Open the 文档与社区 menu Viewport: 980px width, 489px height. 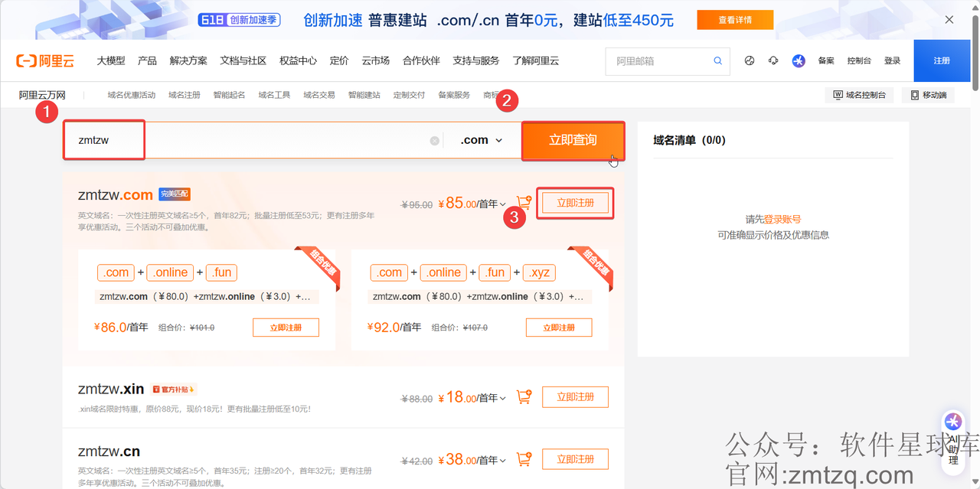coord(243,60)
